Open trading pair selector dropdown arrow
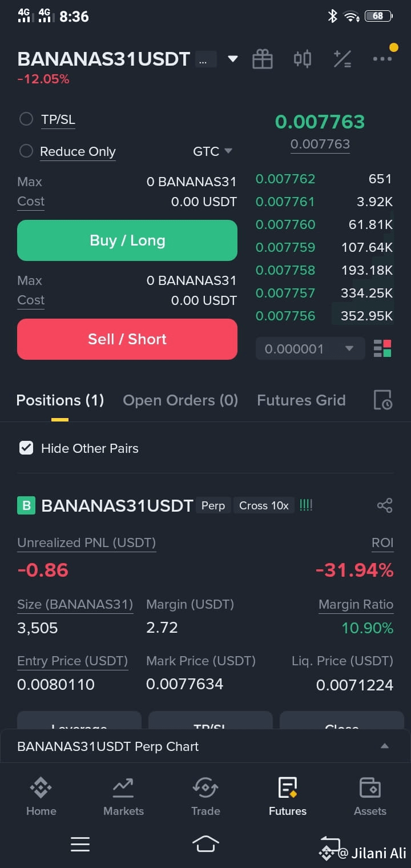 [232, 59]
